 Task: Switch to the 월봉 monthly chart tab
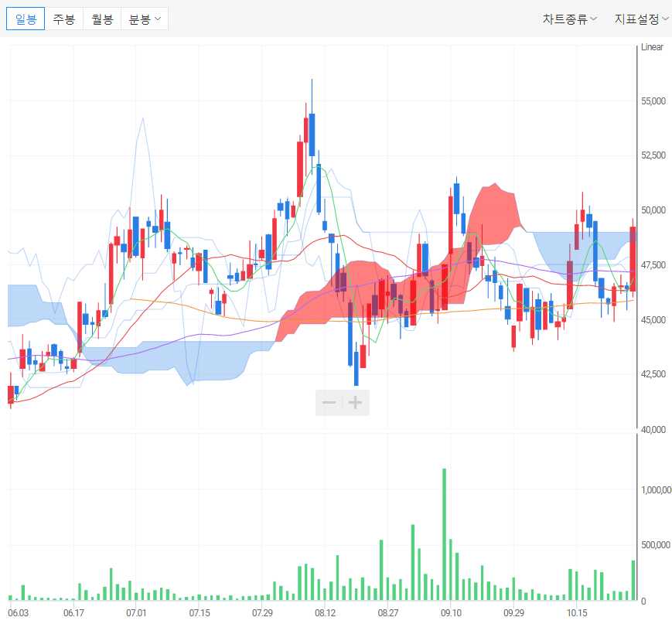(102, 19)
